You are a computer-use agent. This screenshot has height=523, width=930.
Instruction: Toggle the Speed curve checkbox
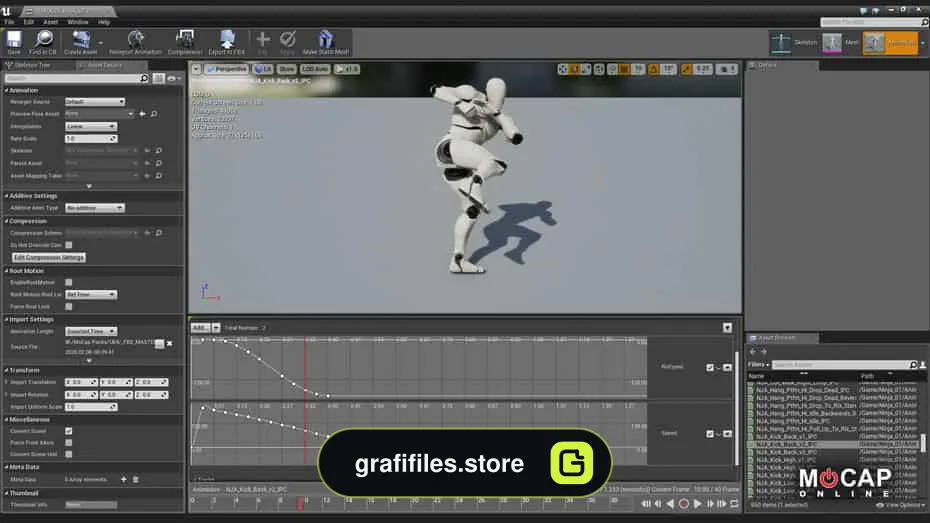(710, 434)
